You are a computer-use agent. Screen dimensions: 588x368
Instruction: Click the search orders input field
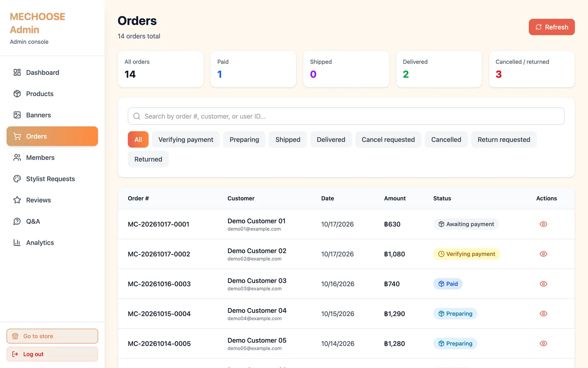346,116
